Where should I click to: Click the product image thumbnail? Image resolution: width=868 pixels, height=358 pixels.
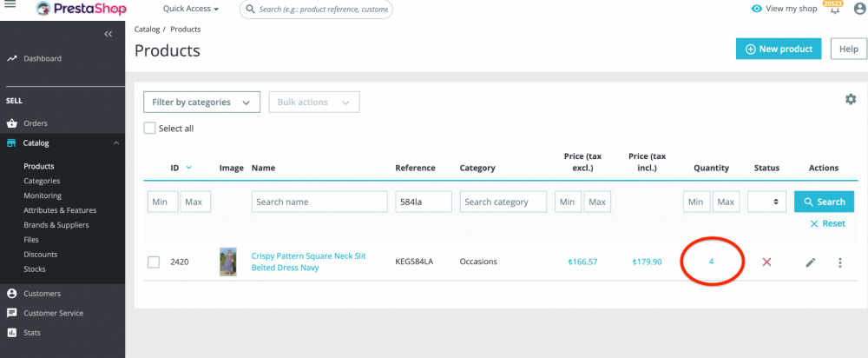[x=228, y=262]
